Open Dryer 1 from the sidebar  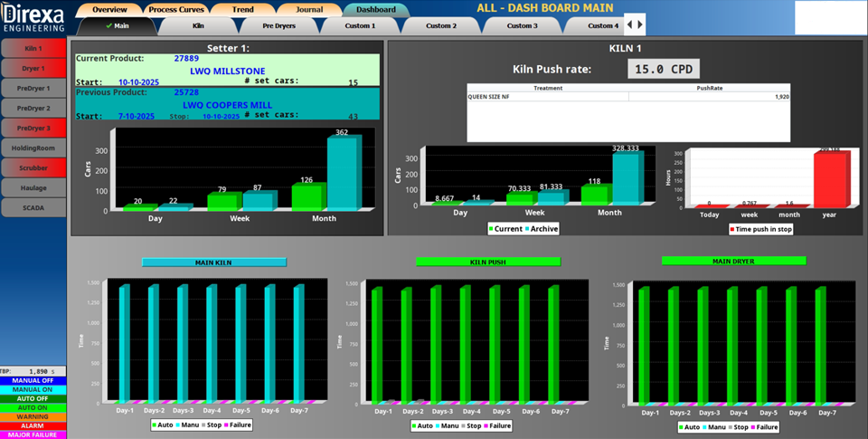pyautogui.click(x=33, y=68)
